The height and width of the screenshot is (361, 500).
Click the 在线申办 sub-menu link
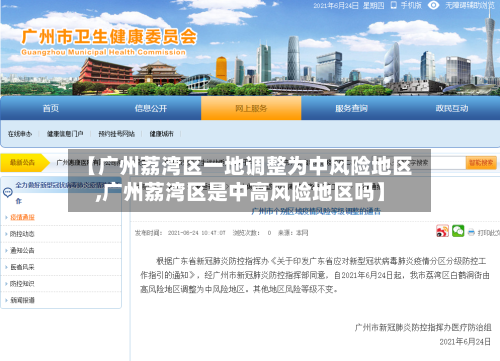(20, 134)
